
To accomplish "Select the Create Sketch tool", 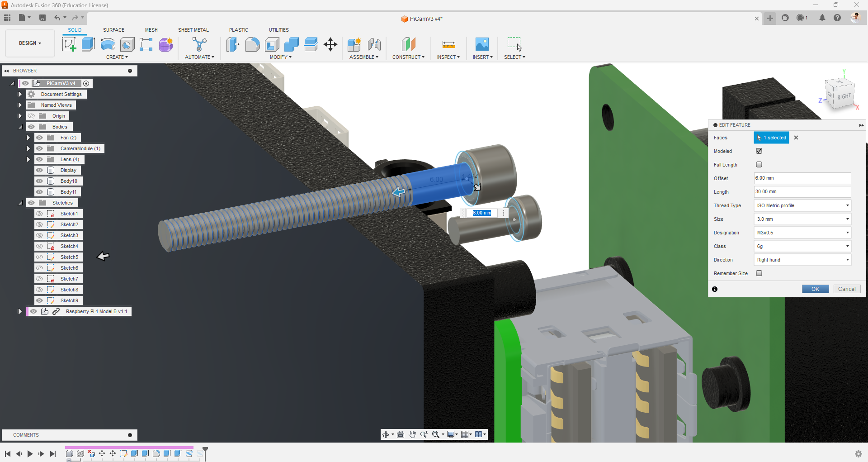I will [69, 44].
